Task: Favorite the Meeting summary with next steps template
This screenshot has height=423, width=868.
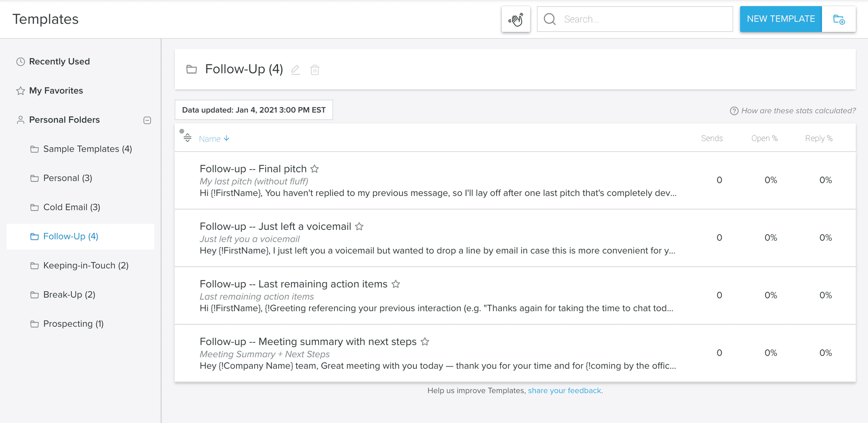Action: [424, 342]
